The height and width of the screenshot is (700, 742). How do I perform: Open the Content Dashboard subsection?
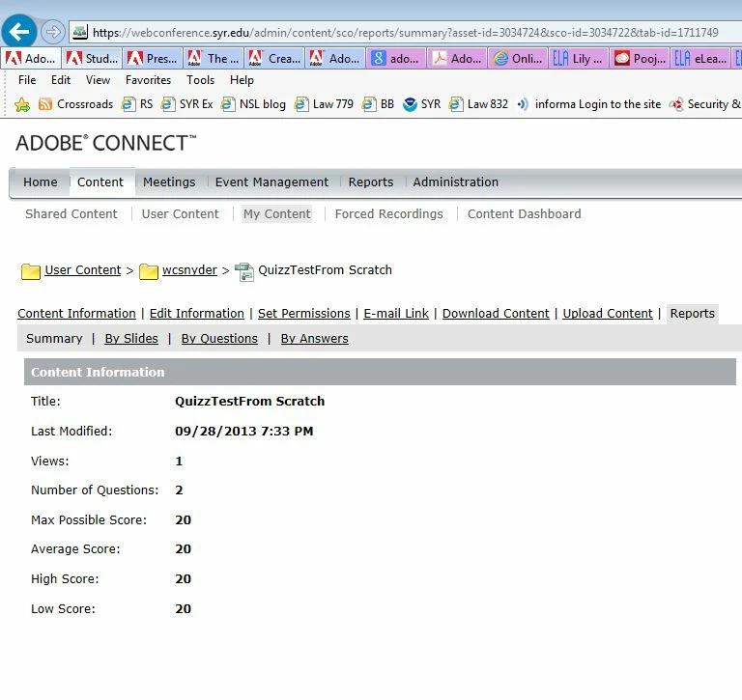tap(524, 213)
